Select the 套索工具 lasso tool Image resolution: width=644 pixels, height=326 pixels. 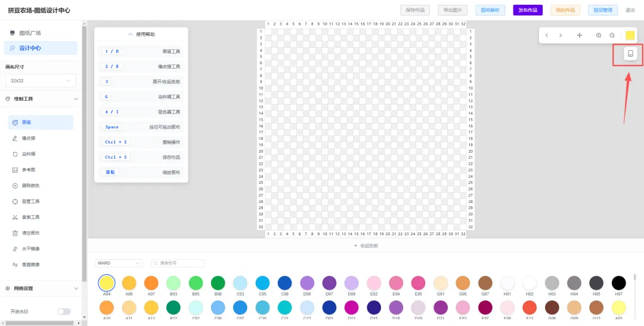click(41, 217)
